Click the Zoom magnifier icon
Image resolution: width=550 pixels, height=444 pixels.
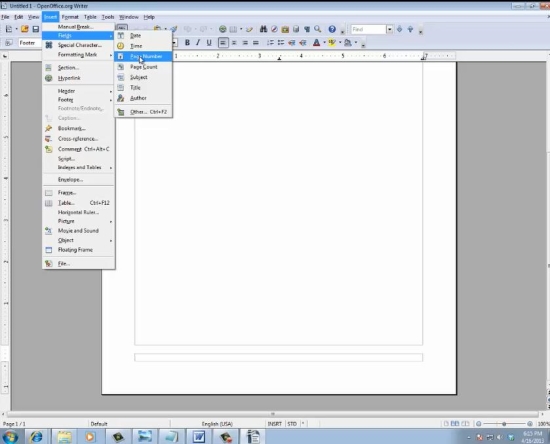pos(318,29)
